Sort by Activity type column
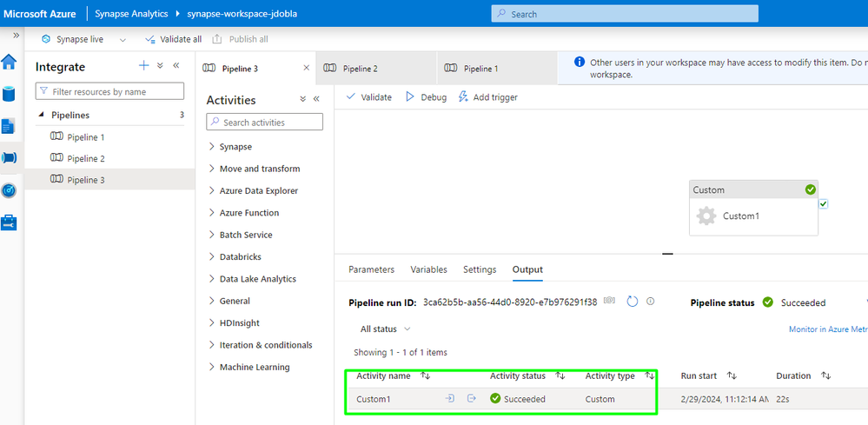This screenshot has width=868, height=425. click(650, 375)
